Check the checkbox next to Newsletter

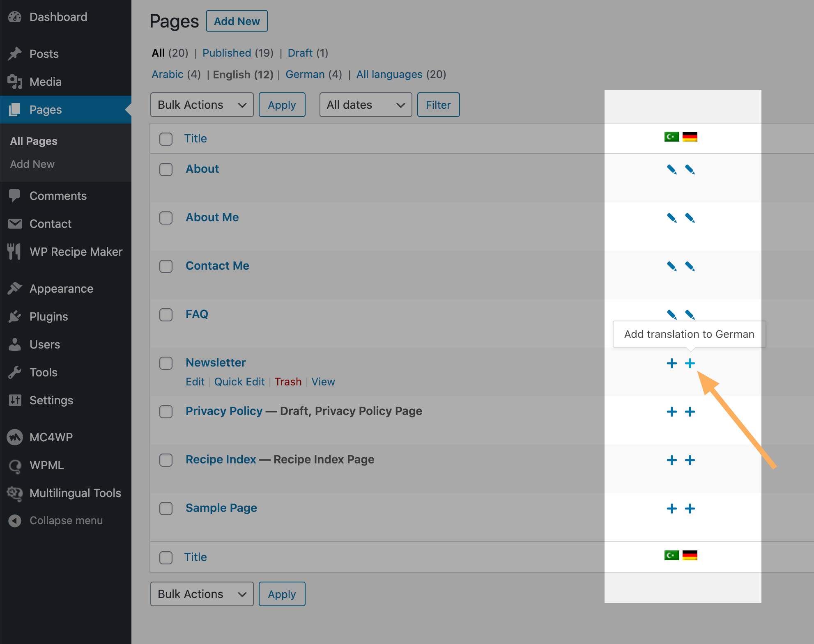[x=166, y=363]
